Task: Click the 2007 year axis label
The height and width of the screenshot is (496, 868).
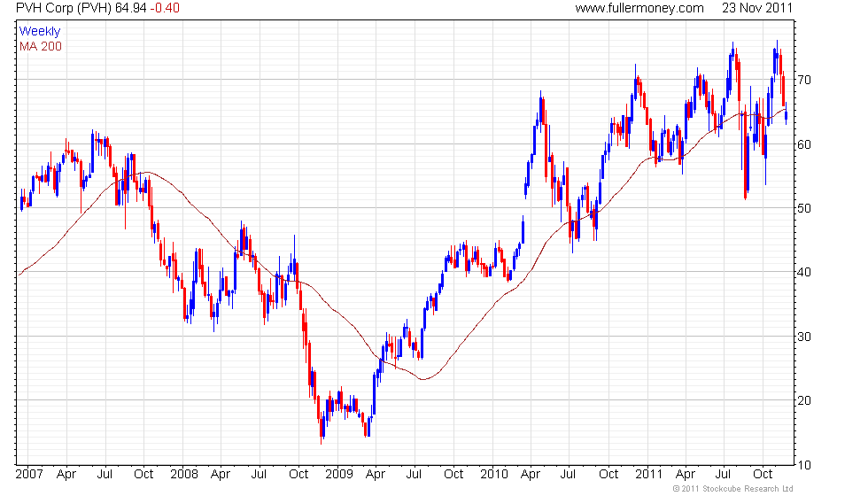Action: (29, 475)
